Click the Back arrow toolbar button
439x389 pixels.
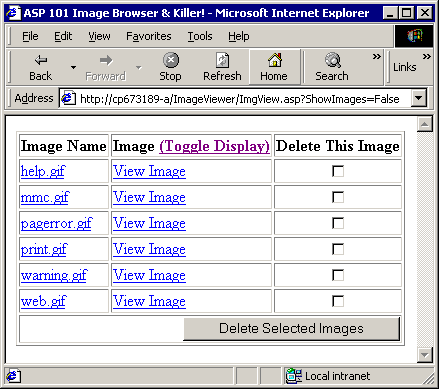coord(41,67)
